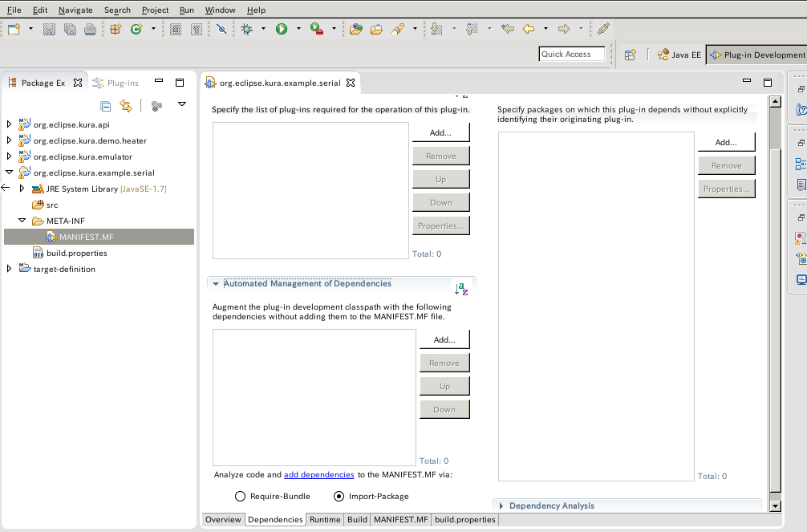The width and height of the screenshot is (807, 532).
Task: Click the editor scrollbar down arrow
Action: pos(775,506)
